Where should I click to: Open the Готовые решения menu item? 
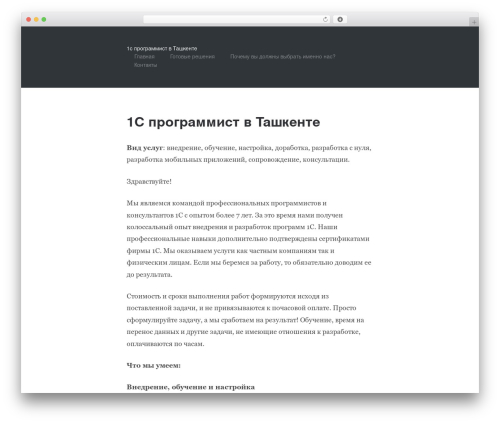[x=192, y=57]
